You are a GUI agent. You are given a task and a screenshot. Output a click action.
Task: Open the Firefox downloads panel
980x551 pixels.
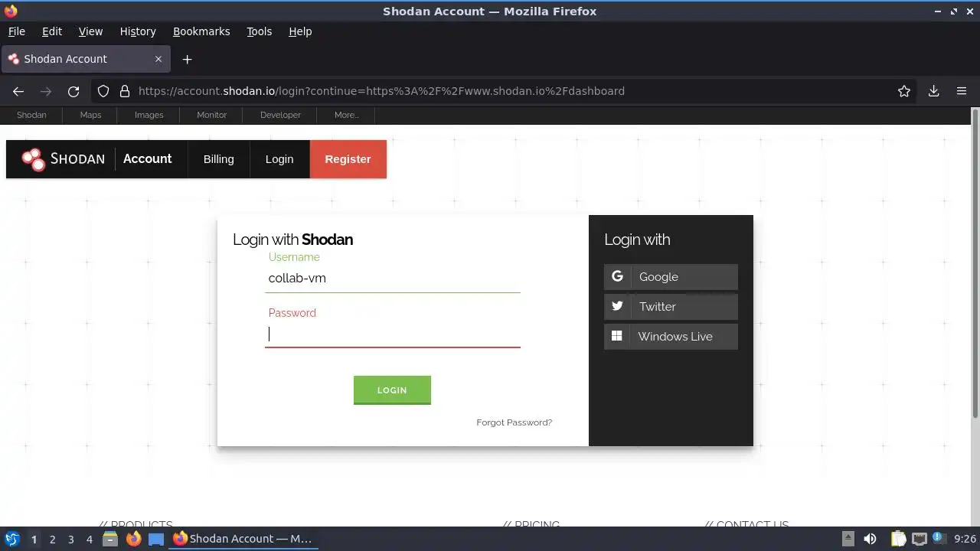[x=933, y=91]
